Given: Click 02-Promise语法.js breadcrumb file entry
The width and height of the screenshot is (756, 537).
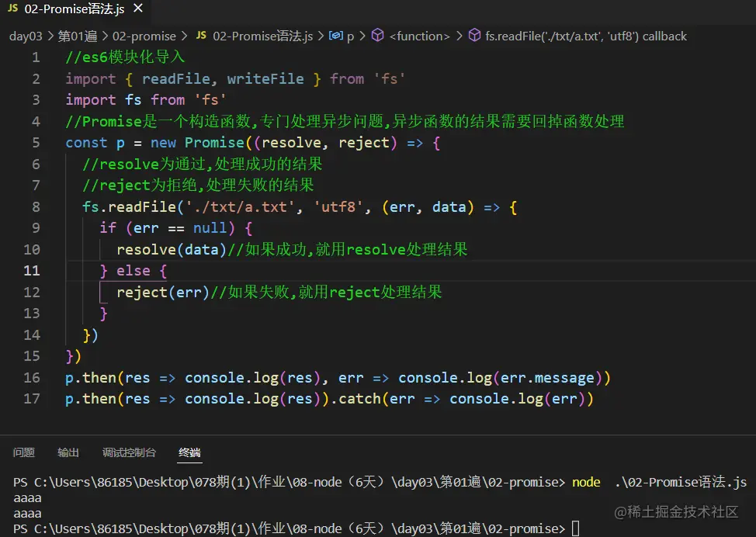Looking at the screenshot, I should tap(263, 36).
